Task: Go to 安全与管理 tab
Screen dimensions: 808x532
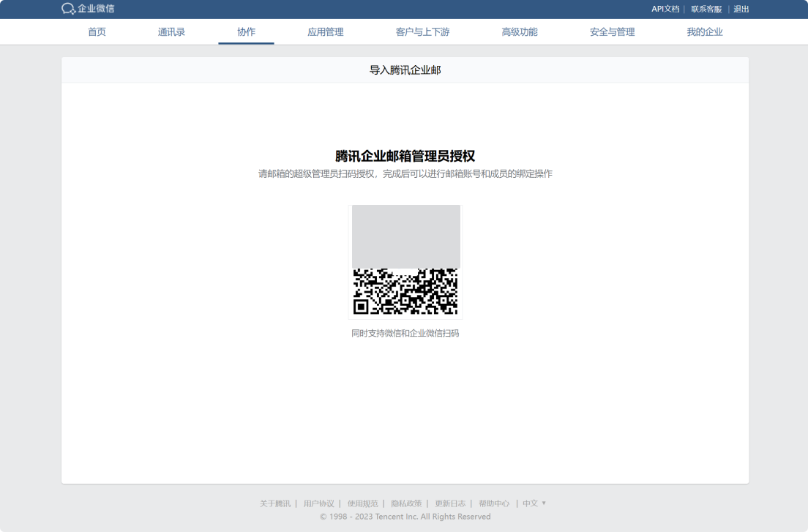Action: click(x=612, y=32)
